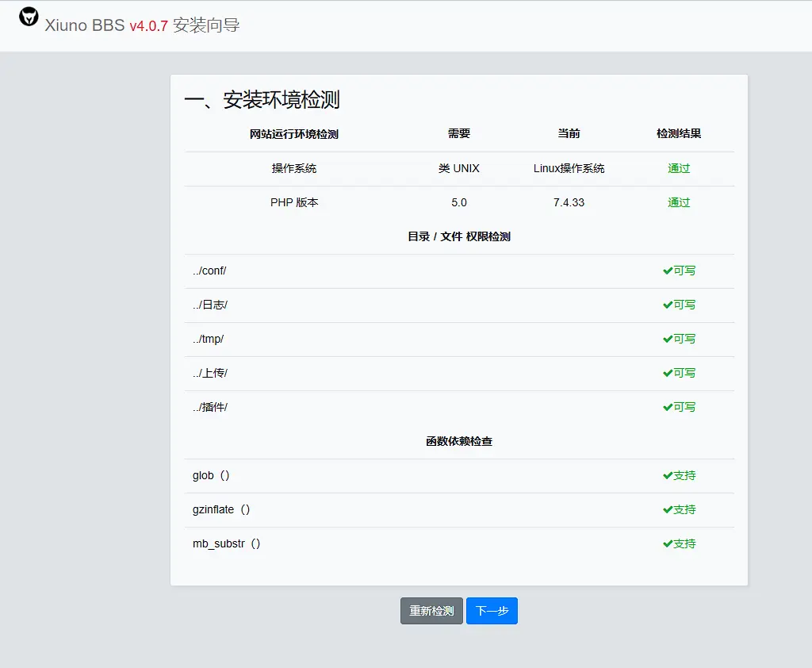
Task: Click the v4.0.7 version text
Action: click(x=148, y=25)
